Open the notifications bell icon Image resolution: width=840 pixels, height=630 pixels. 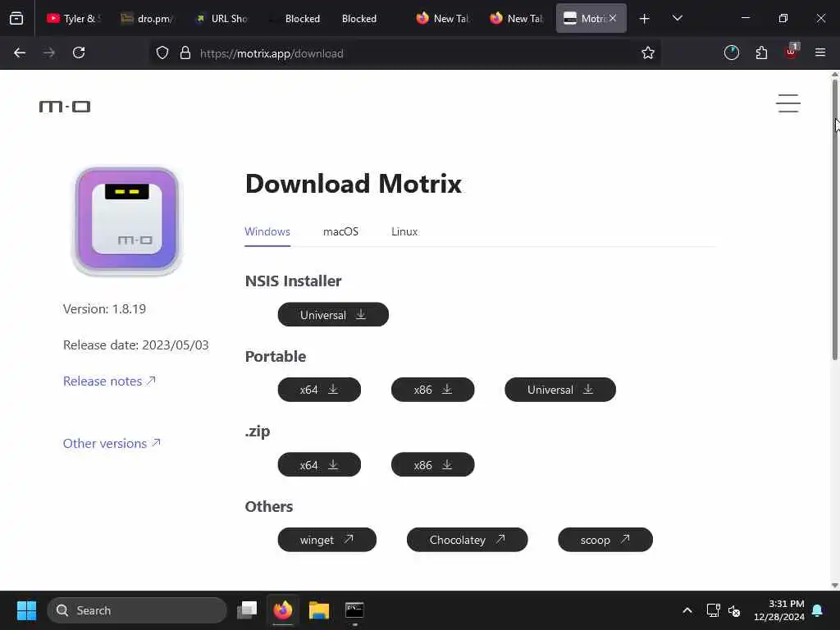tap(818, 610)
